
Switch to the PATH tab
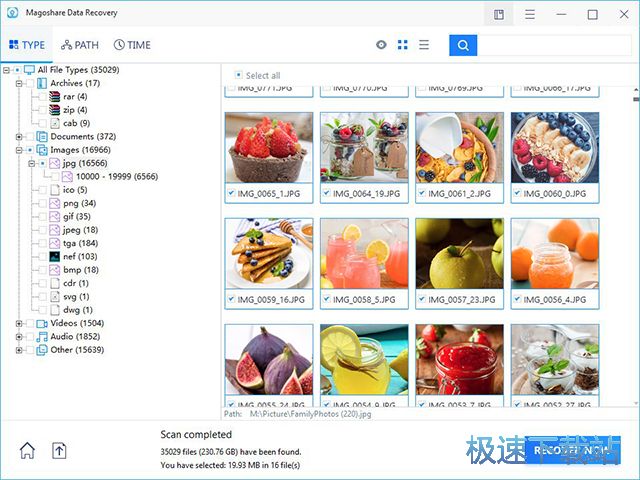click(80, 45)
